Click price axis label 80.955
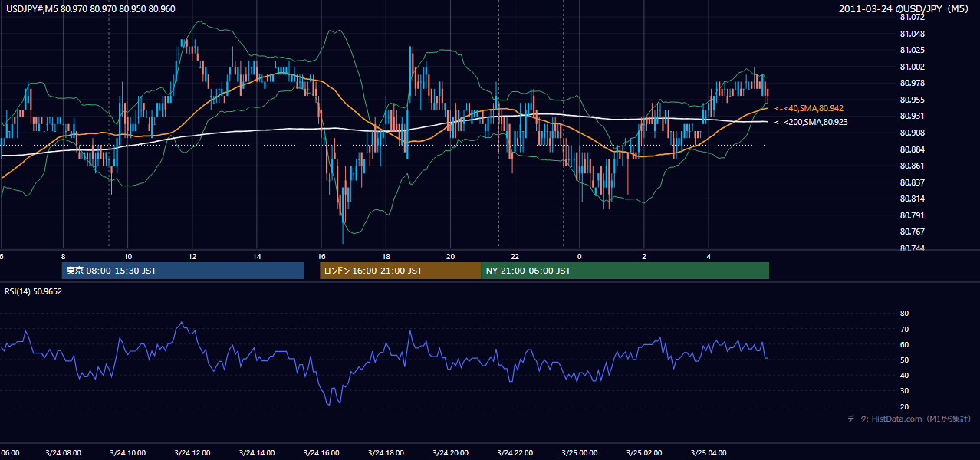980x460 pixels. (911, 100)
